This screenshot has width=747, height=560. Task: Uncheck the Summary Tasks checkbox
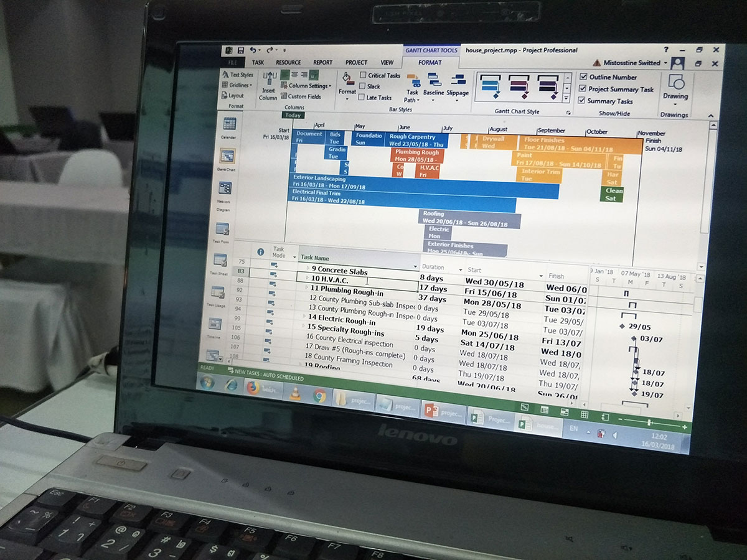click(x=583, y=101)
